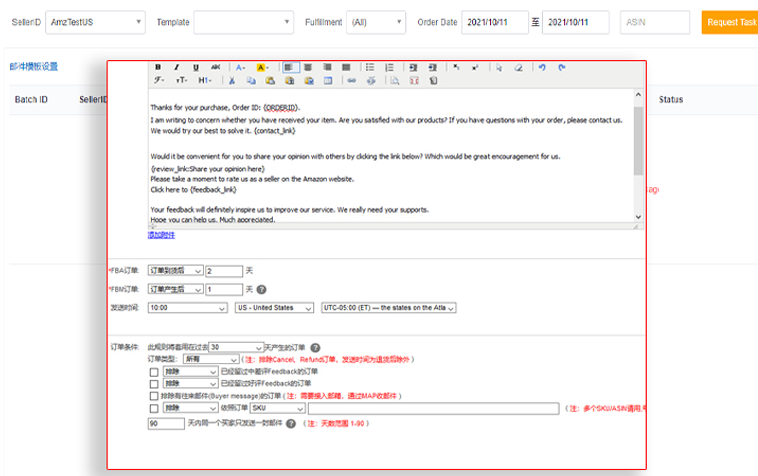Screen dimensions: 758x476
Task: Click the Request Task button
Action: (x=730, y=22)
